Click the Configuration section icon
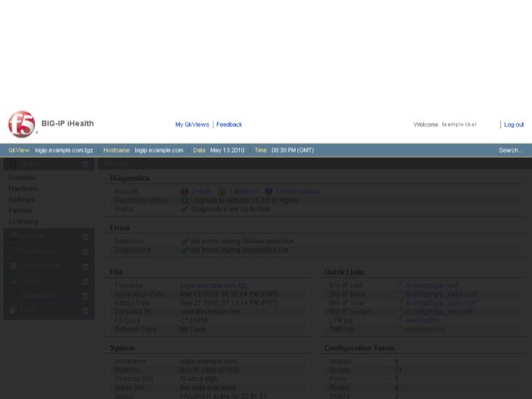 tap(13, 266)
